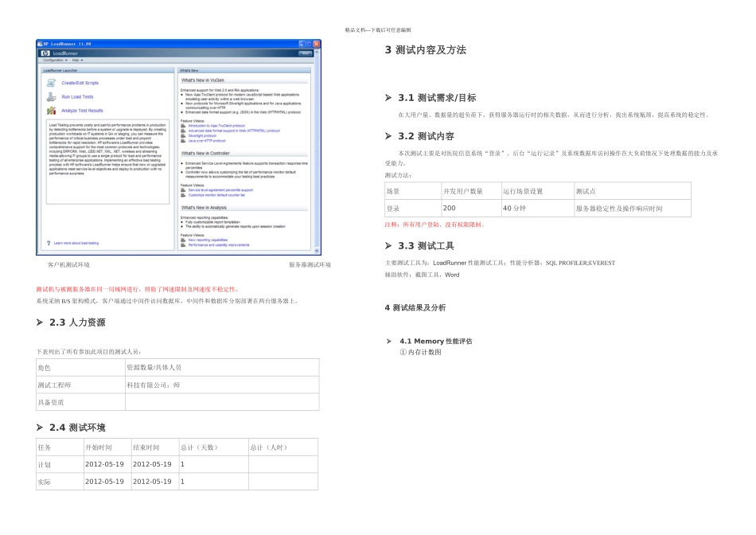Viewport: 756px width, 535px height.
Task: Click the caption 服务器测试环境
Action: [x=310, y=265]
